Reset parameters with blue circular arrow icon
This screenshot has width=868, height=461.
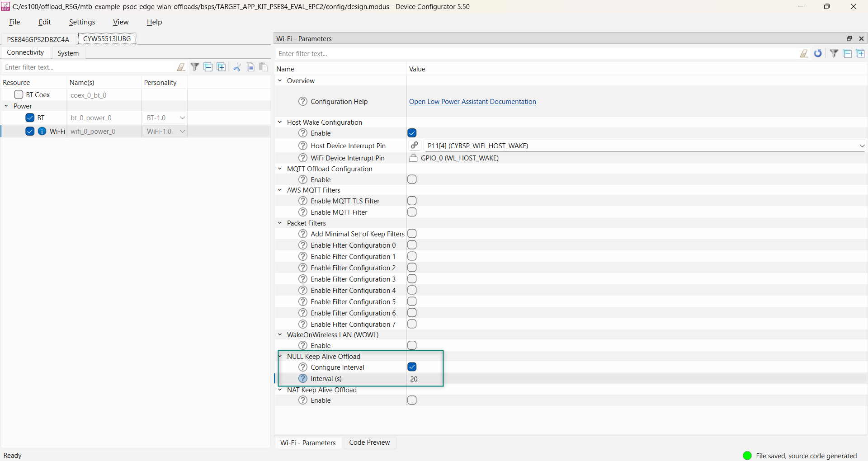[818, 54]
